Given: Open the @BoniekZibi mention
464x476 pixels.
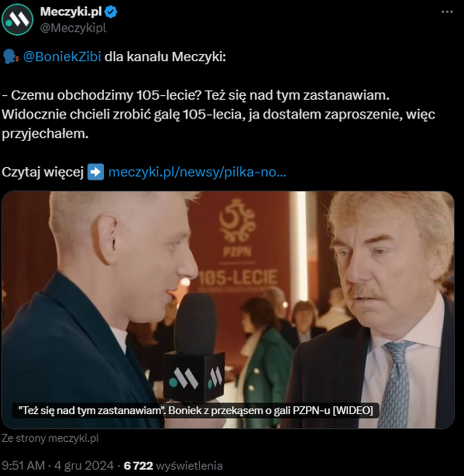Looking at the screenshot, I should point(62,57).
